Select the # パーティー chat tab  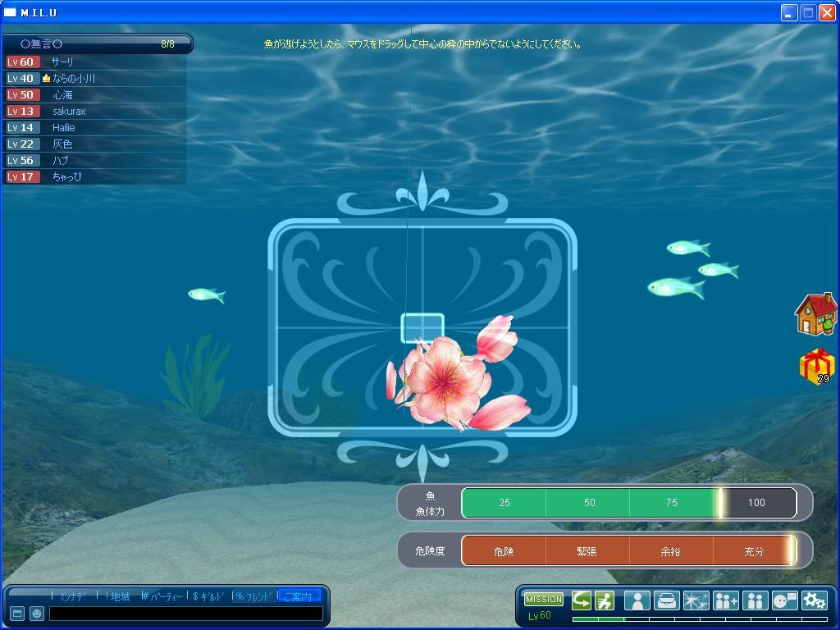click(x=162, y=596)
